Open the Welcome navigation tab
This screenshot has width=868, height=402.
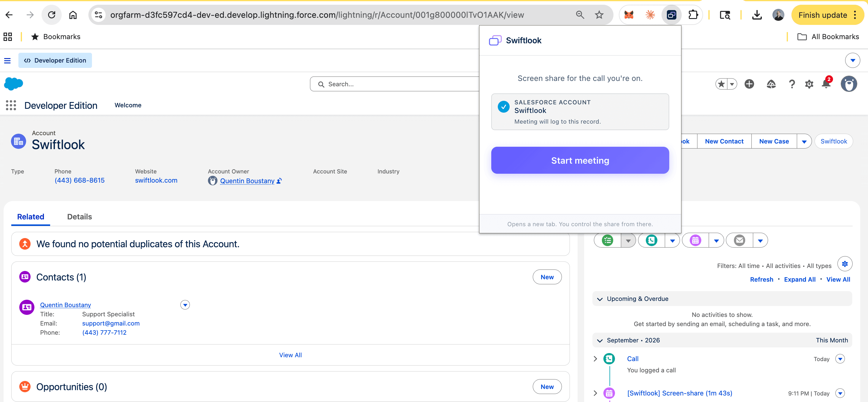pos(128,105)
